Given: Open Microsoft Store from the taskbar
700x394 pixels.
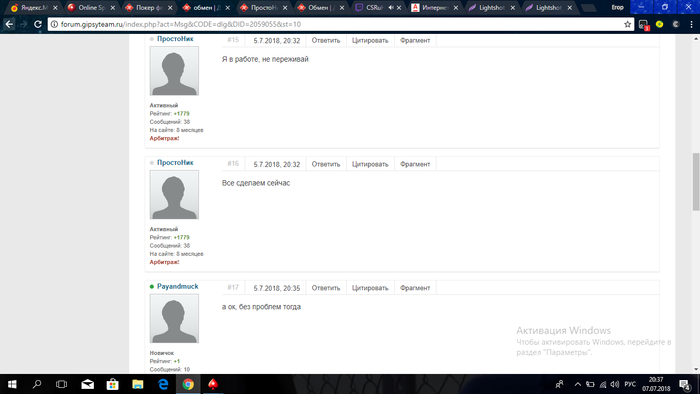Looking at the screenshot, I should [x=112, y=384].
